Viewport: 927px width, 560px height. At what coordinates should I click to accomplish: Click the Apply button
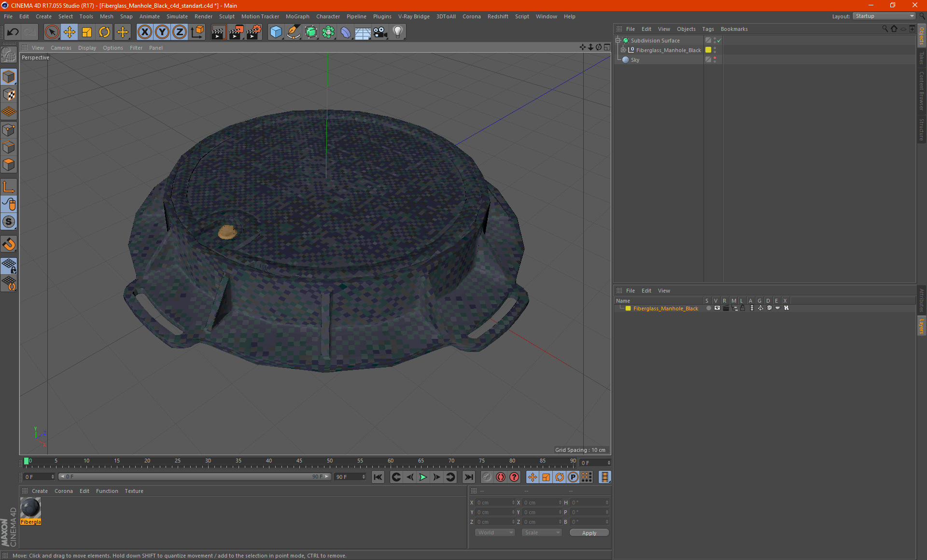589,533
